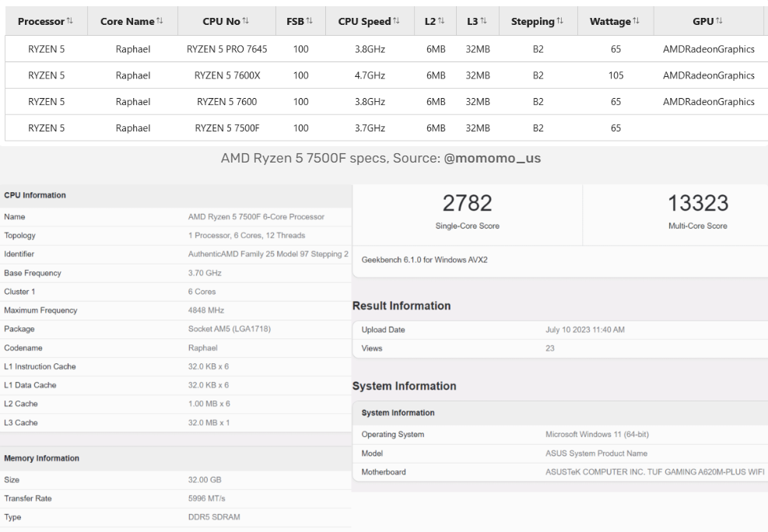This screenshot has height=532, width=768.
Task: Click the July 10 2023 upload date value
Action: pyautogui.click(x=585, y=330)
